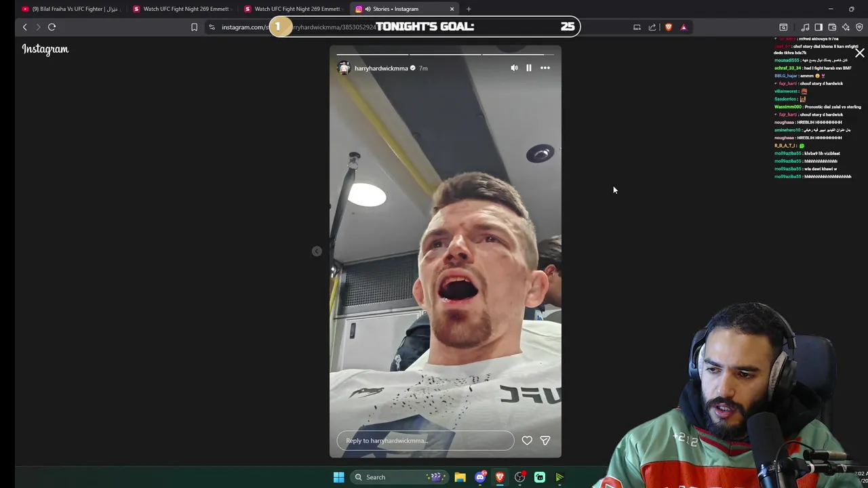Switch to second Watch UFC Fight Night 269 tab
This screenshot has height=488, width=868.
point(294,9)
